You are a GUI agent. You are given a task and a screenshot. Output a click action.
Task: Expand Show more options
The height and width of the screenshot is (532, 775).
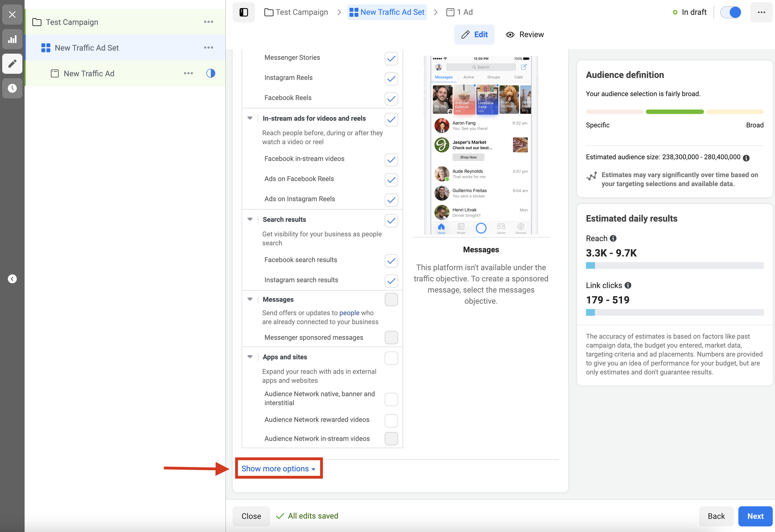click(278, 468)
